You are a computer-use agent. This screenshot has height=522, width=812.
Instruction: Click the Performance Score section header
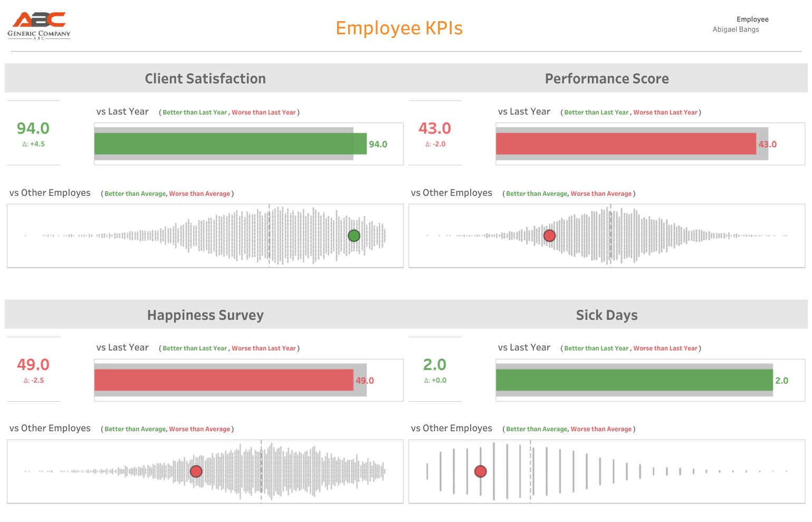tap(607, 79)
